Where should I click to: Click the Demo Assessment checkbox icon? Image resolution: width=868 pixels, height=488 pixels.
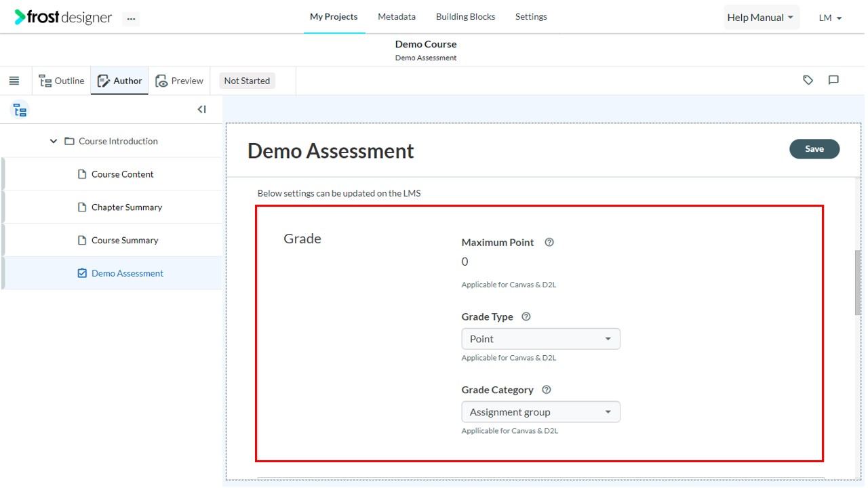tap(82, 273)
